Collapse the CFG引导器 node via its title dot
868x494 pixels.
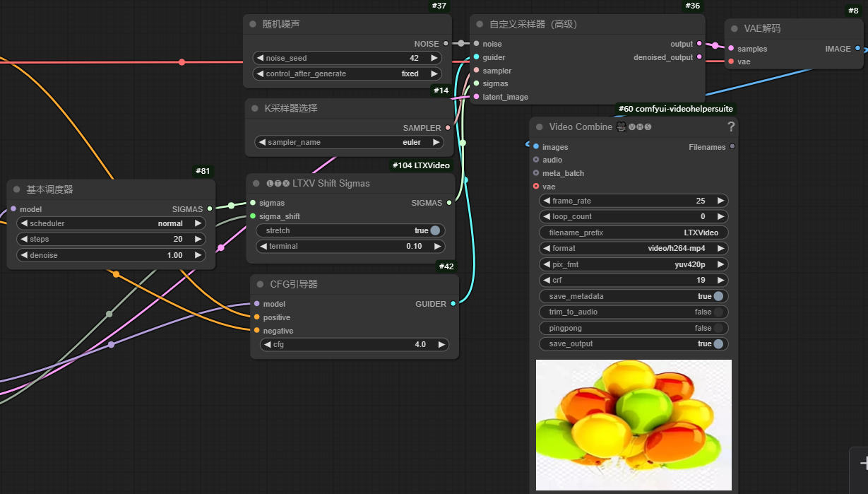pos(260,284)
